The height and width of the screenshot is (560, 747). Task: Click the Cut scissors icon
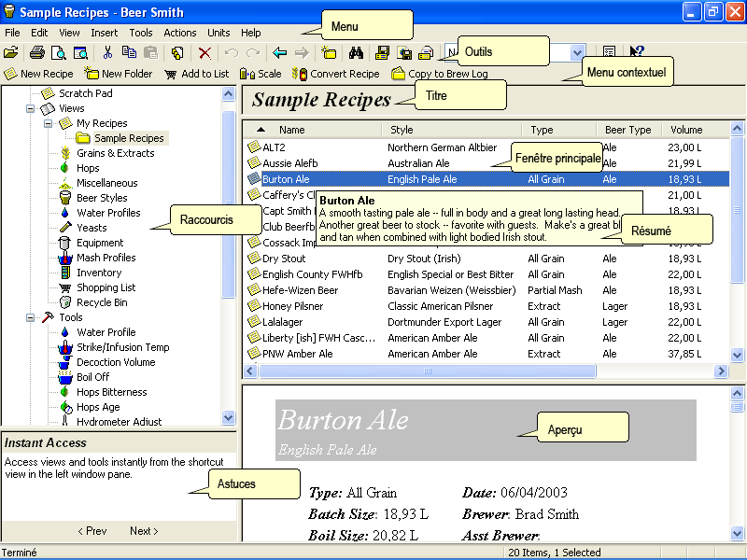pyautogui.click(x=107, y=52)
